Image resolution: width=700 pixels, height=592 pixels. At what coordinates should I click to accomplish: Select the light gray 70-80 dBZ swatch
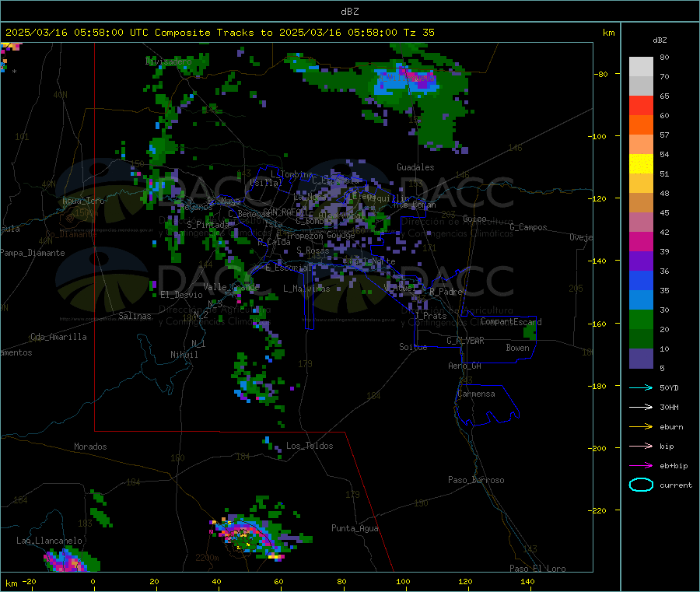pos(641,67)
